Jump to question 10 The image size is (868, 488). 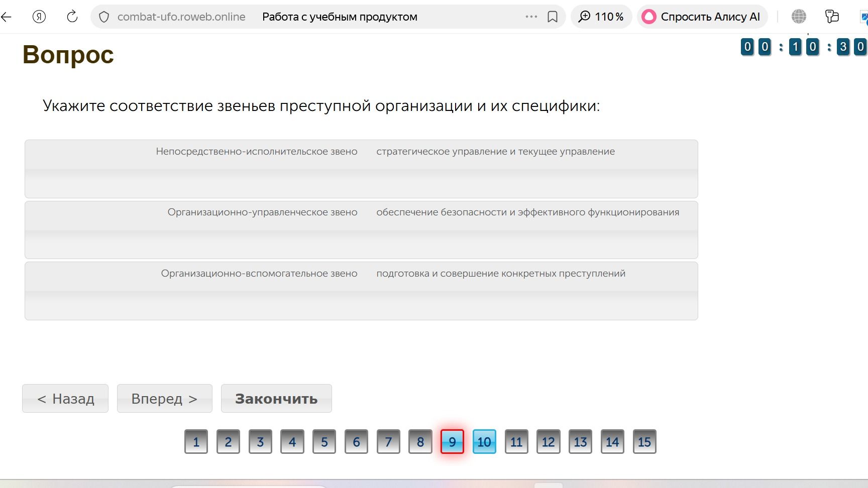484,442
